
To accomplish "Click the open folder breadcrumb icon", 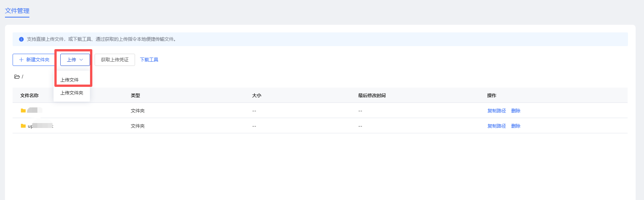I will click(17, 77).
